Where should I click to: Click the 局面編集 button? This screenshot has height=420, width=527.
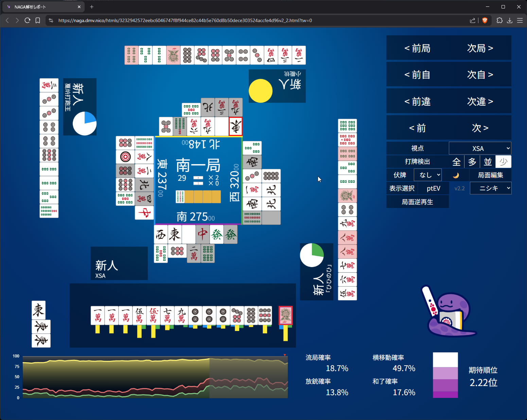490,175
